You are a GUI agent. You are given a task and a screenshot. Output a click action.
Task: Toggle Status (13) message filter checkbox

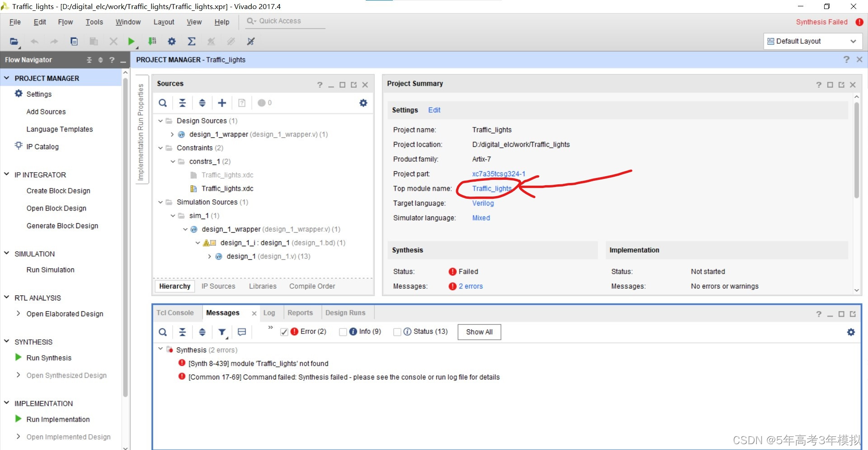tap(397, 332)
